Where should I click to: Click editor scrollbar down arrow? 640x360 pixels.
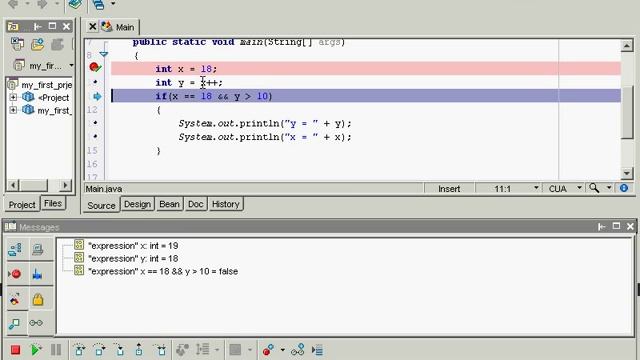(627, 173)
